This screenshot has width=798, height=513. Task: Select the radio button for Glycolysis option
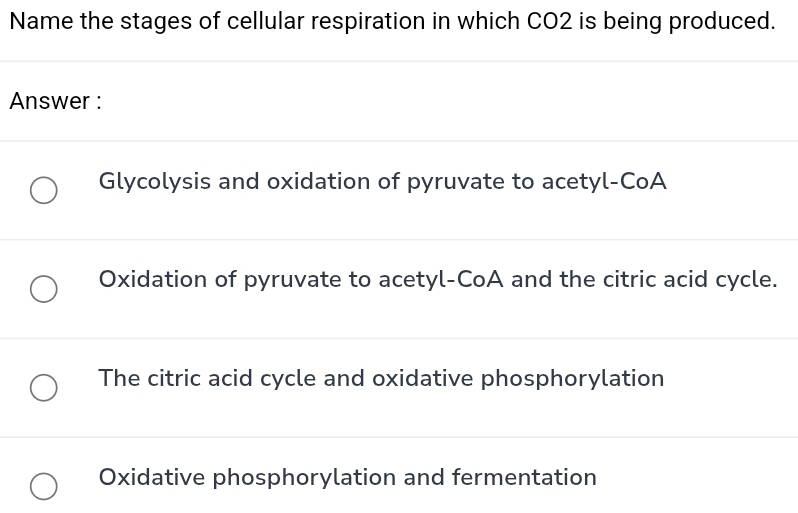(42, 190)
